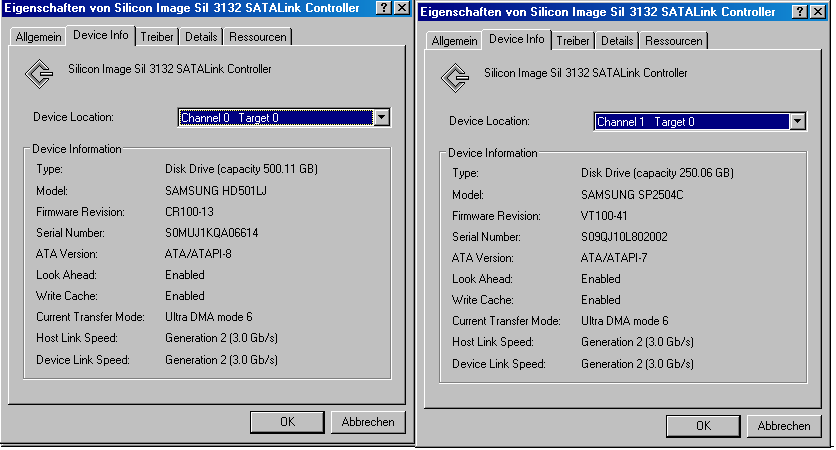Click model text 'SAMSUNG SP2504C'
Viewport: 836px width, 450px height.
pyautogui.click(x=632, y=195)
